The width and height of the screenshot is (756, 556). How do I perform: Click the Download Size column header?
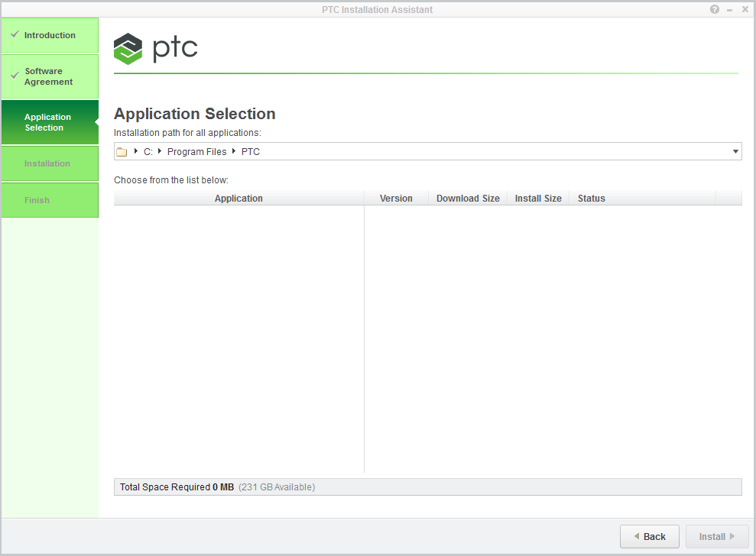pos(467,198)
